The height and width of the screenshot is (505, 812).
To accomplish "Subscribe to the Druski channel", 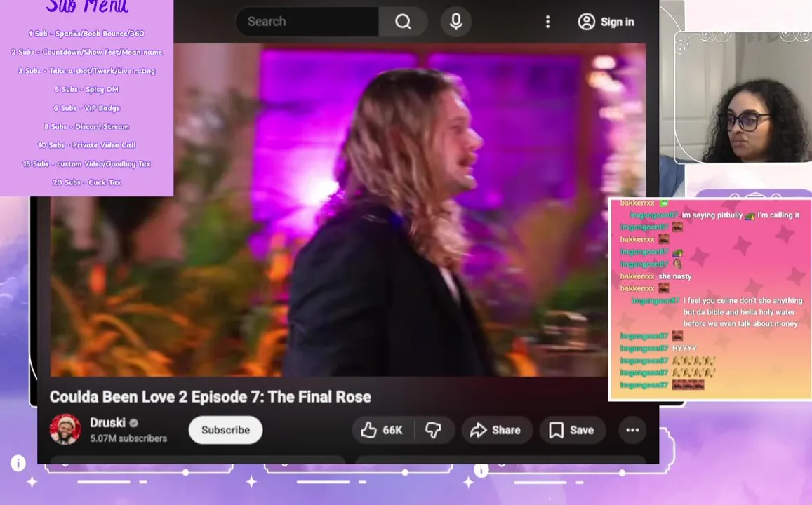I will coord(225,430).
